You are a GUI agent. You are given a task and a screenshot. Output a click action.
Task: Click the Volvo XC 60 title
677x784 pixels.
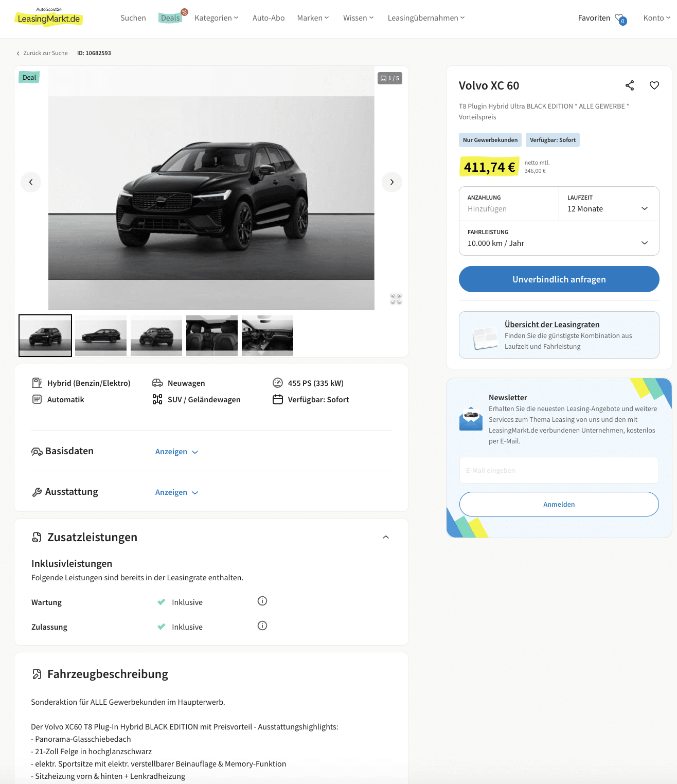coord(489,85)
